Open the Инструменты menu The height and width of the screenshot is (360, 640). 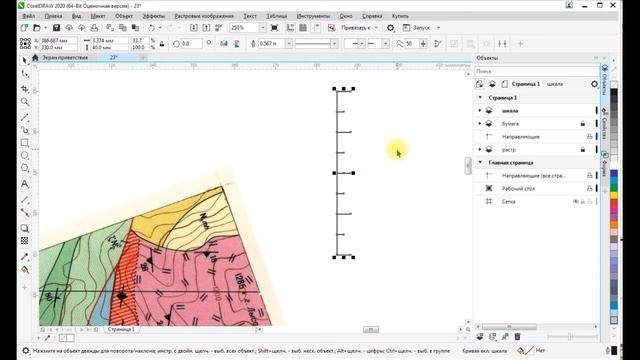(313, 16)
